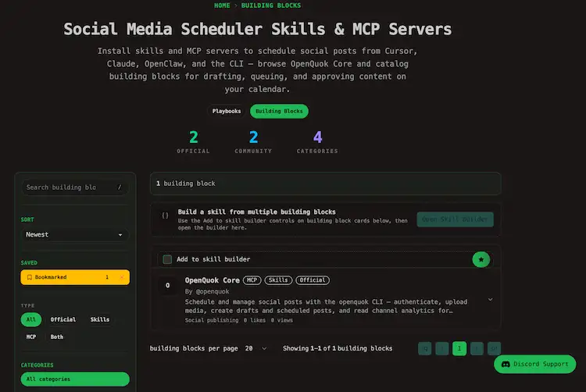Click the BUILDING BLOCKS breadcrumb link

(x=271, y=5)
